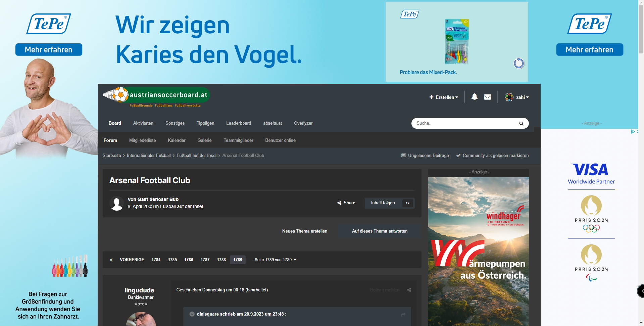Click Fußball auf der Insel breadcrumb
Screen dimensions: 644x326
point(197,156)
